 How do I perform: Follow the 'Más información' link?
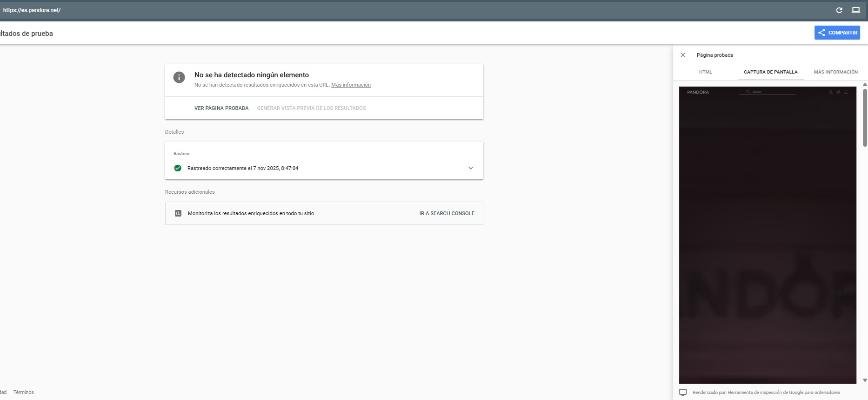tap(351, 85)
